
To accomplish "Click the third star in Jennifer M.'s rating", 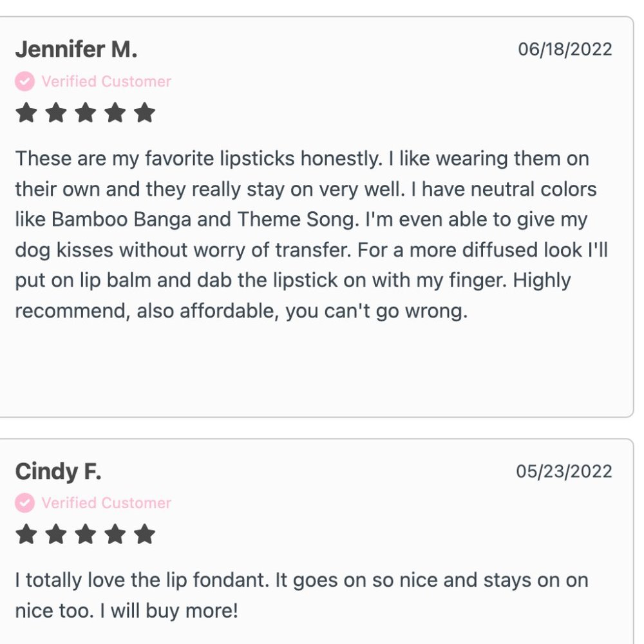I will point(86,113).
